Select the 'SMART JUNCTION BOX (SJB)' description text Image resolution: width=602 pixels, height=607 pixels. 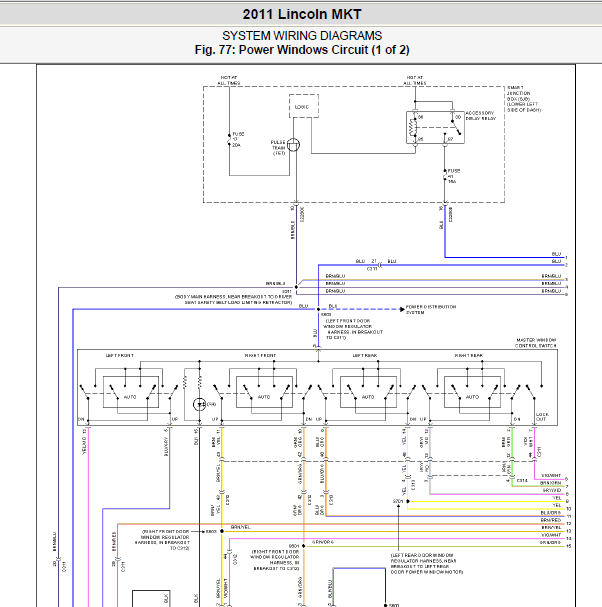pyautogui.click(x=523, y=99)
